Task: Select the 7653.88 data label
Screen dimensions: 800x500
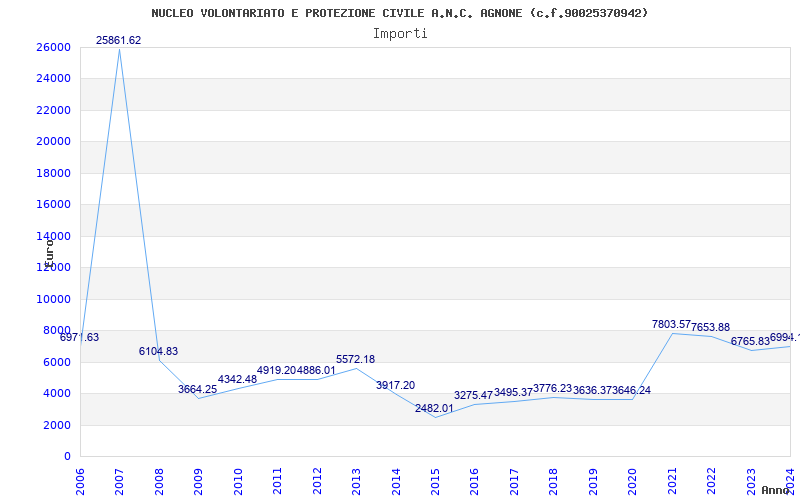Action: tap(711, 327)
